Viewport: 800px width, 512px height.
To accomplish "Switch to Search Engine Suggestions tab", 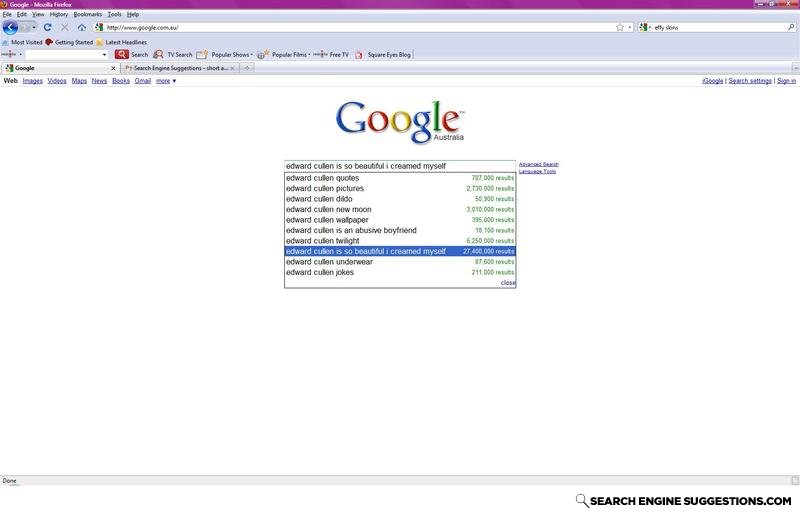I will (x=180, y=68).
